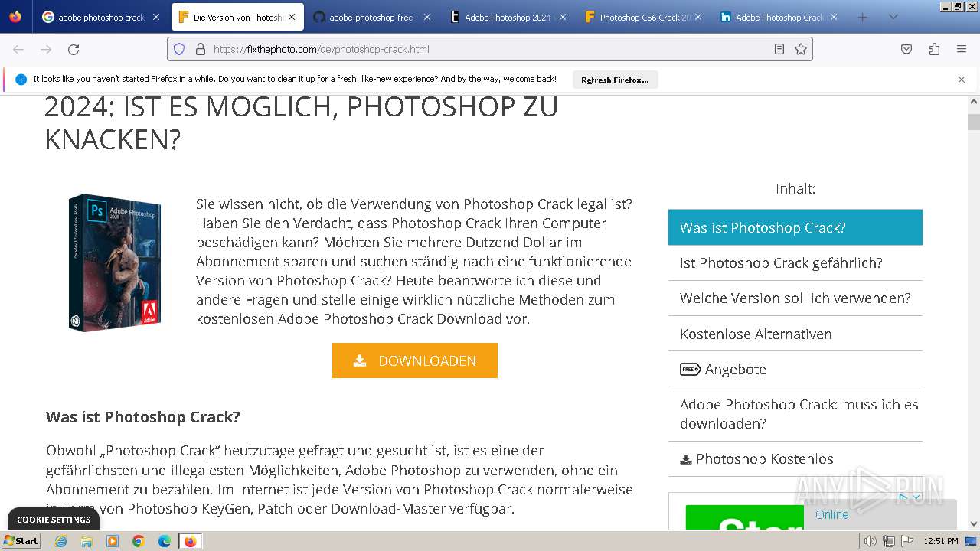Open Firefox application hamburger menu

962,49
